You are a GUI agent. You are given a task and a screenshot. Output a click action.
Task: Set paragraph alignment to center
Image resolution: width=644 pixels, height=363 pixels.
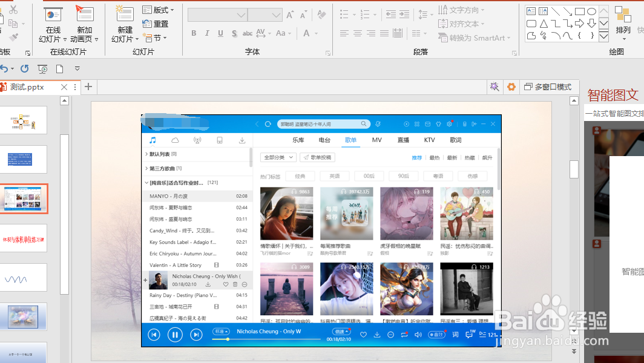(x=358, y=33)
